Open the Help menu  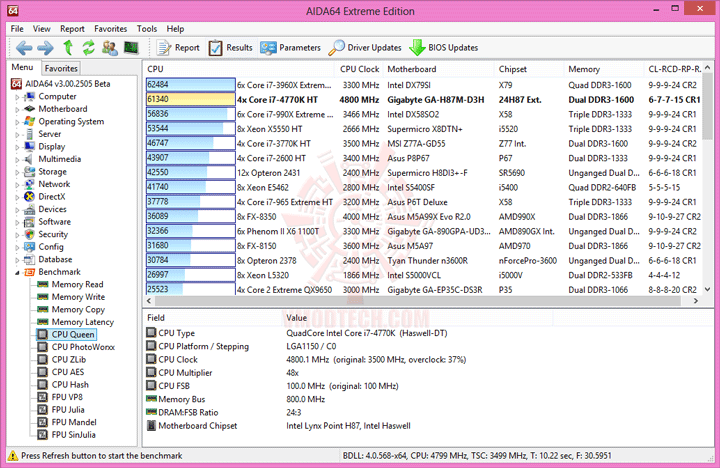175,28
